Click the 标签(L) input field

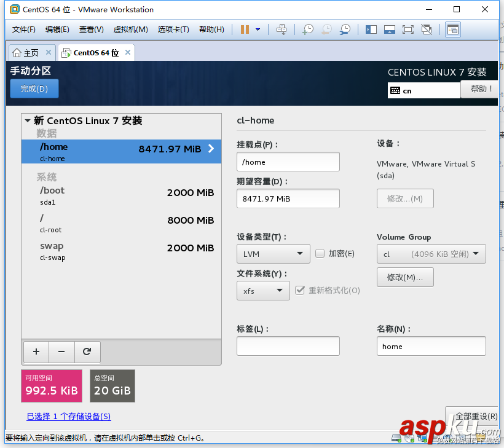288,346
